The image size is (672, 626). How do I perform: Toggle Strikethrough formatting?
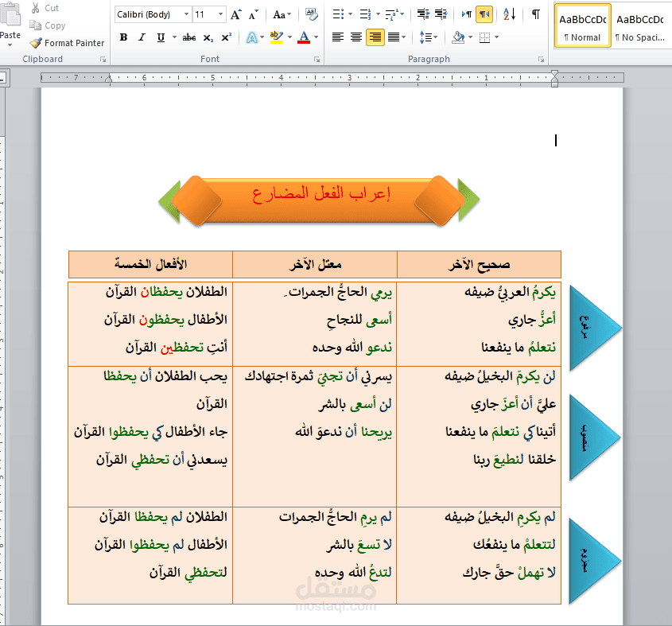coord(189,37)
